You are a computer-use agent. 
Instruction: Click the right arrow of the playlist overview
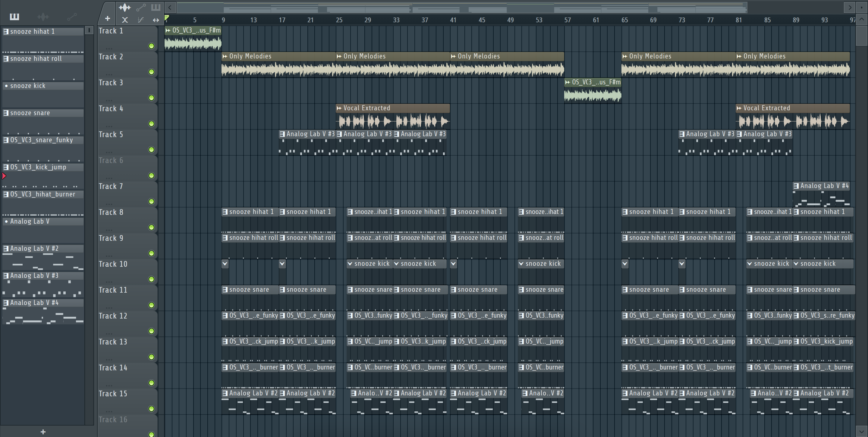click(850, 7)
